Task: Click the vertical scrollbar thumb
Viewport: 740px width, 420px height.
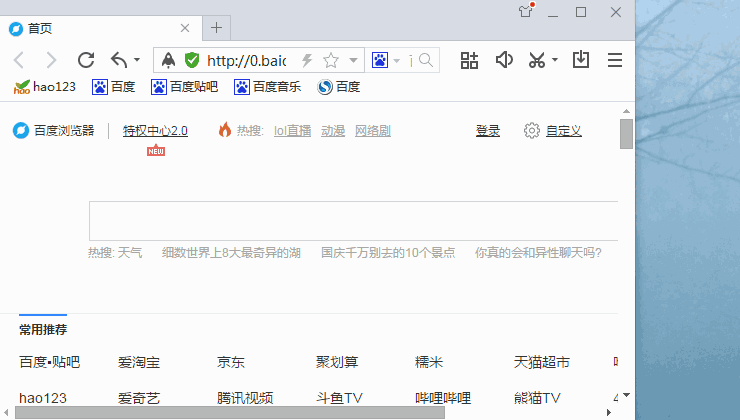Action: point(626,133)
